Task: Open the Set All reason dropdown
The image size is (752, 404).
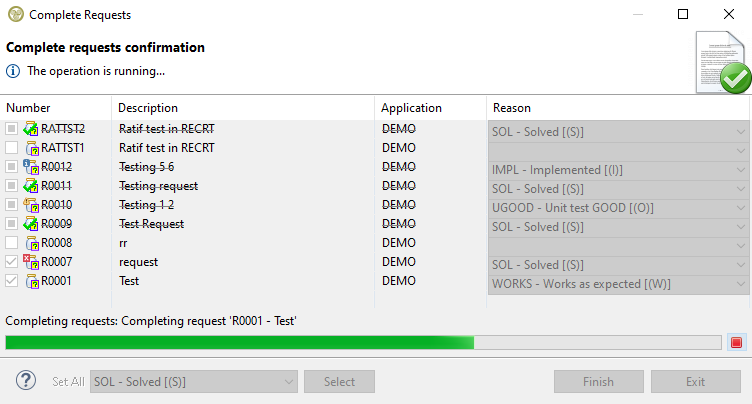Action: pyautogui.click(x=193, y=381)
